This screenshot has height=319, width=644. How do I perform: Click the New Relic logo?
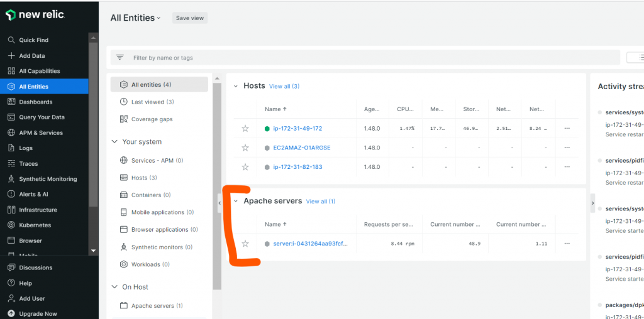tap(35, 14)
